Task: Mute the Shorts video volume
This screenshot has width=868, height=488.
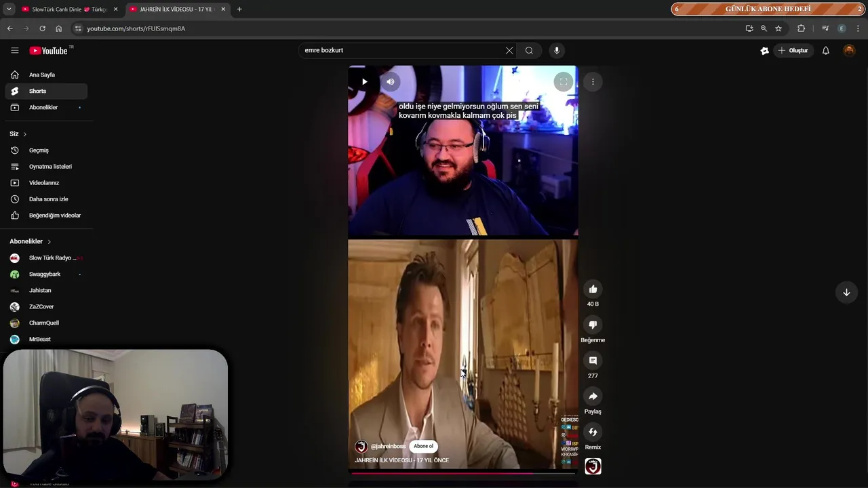Action: [391, 81]
